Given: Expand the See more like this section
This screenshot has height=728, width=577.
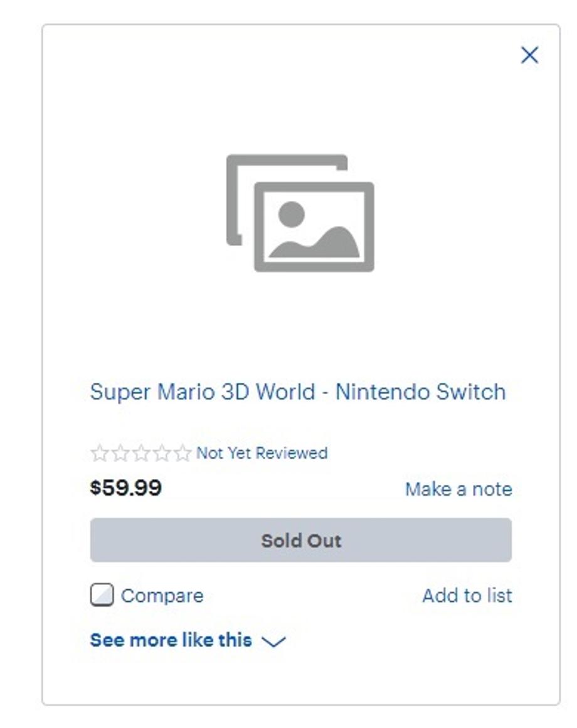Looking at the screenshot, I should 171,641.
